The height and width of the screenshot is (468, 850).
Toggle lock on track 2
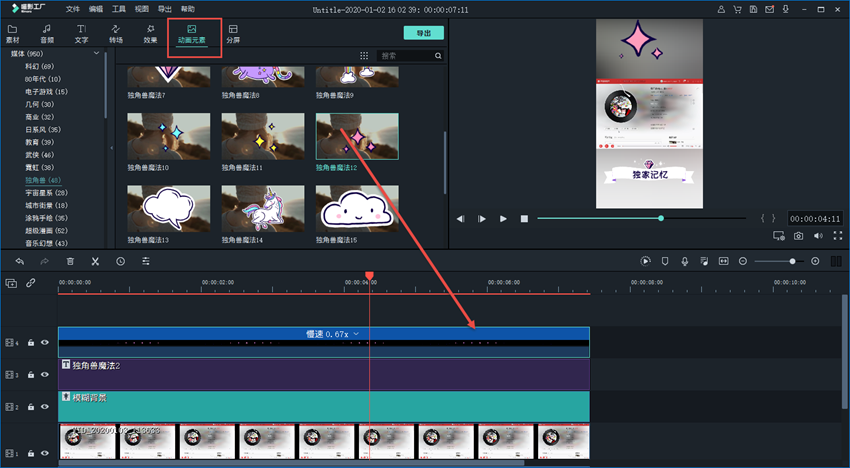pyautogui.click(x=31, y=407)
